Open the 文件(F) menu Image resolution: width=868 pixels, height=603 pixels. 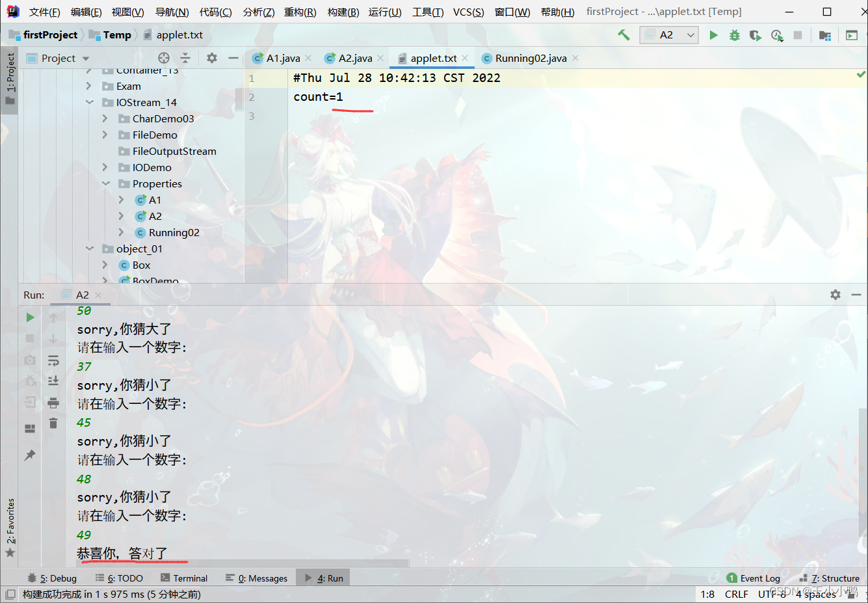[44, 12]
